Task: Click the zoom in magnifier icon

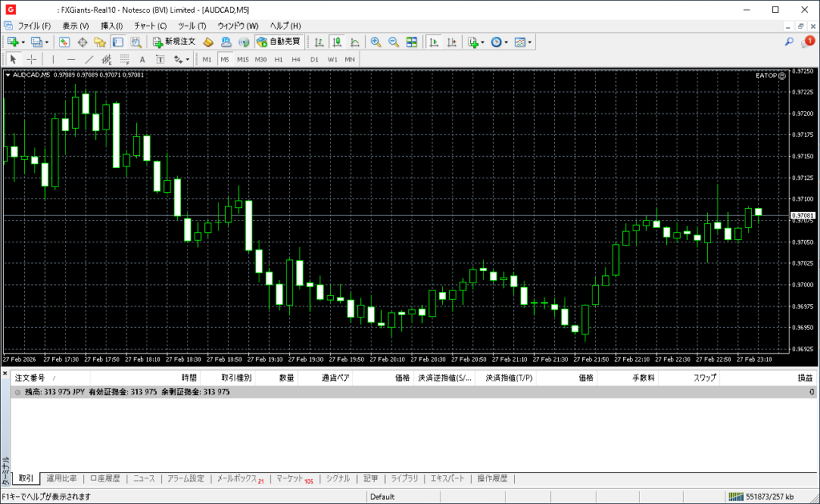Action: pos(376,42)
